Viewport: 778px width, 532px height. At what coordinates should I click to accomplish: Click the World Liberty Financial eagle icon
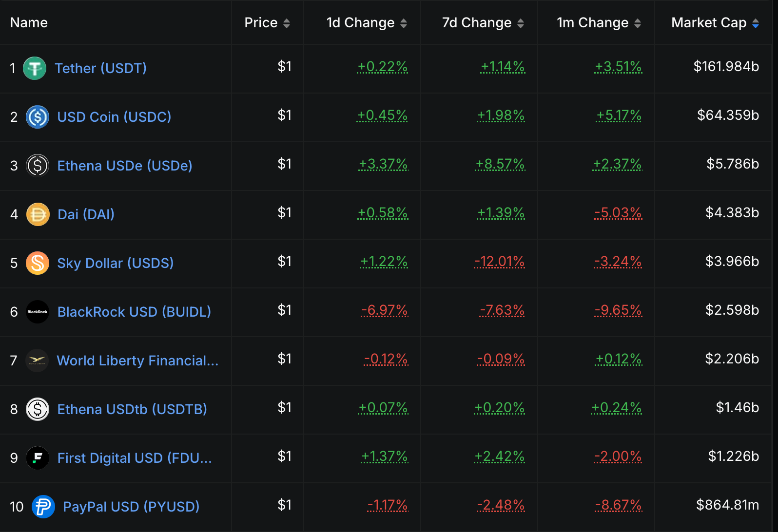(x=38, y=361)
